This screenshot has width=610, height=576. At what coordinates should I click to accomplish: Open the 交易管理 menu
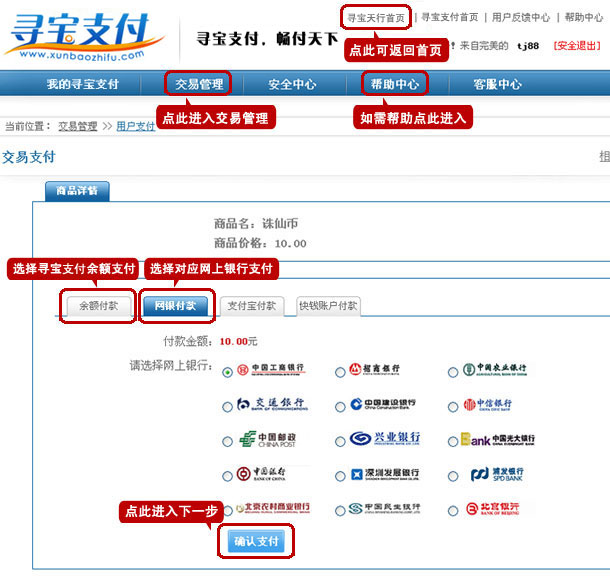click(198, 84)
